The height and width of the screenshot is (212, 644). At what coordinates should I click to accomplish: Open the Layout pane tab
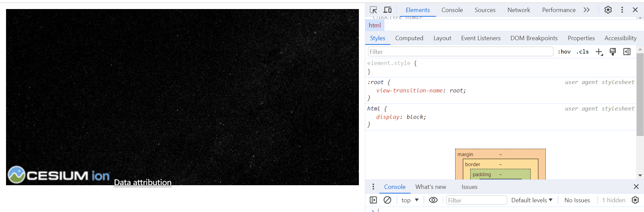[442, 38]
